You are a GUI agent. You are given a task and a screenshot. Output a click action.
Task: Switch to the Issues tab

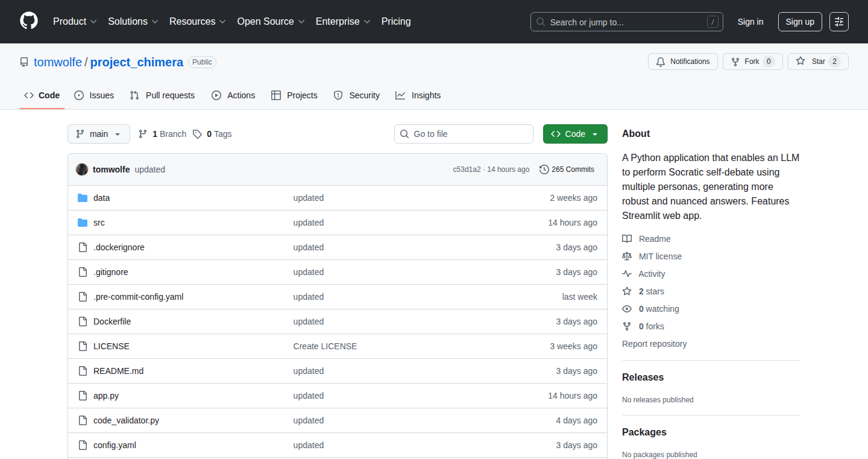click(94, 95)
